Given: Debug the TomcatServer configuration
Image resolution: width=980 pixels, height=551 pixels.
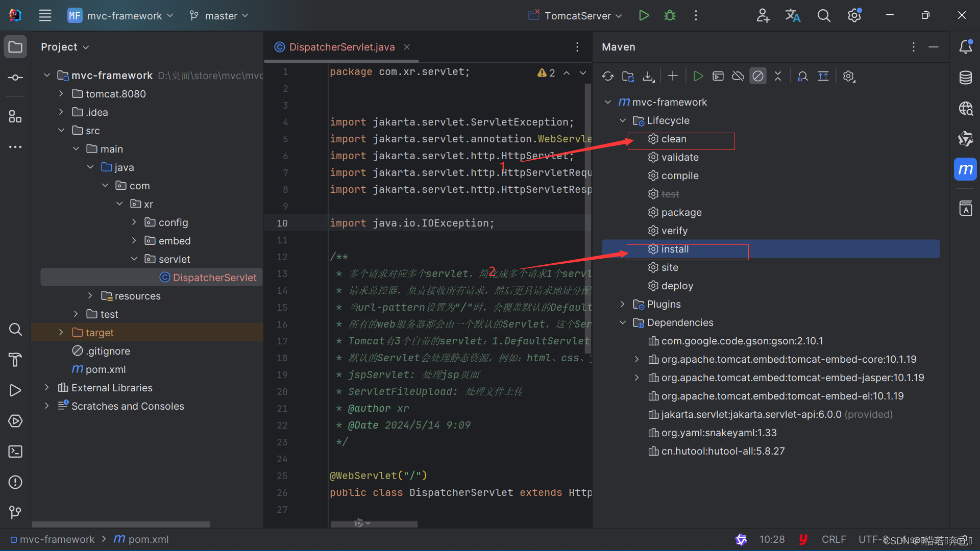Looking at the screenshot, I should [x=670, y=15].
